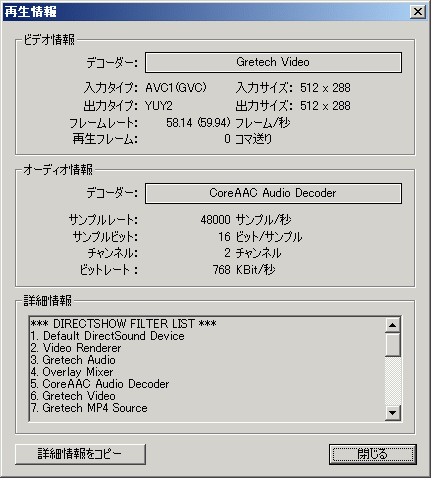Click the filter list scrollbar thumb
The width and height of the screenshot is (431, 478).
[393, 344]
